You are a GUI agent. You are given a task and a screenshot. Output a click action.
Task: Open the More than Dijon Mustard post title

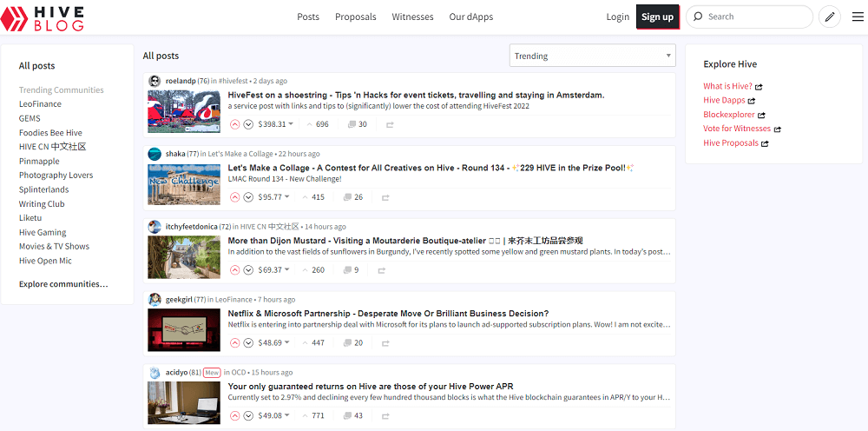(405, 241)
